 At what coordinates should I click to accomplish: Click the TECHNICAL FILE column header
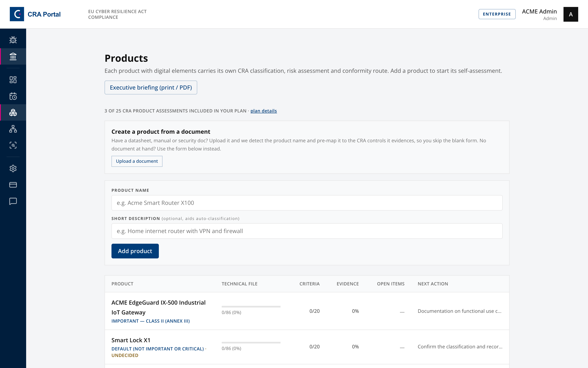[239, 284]
